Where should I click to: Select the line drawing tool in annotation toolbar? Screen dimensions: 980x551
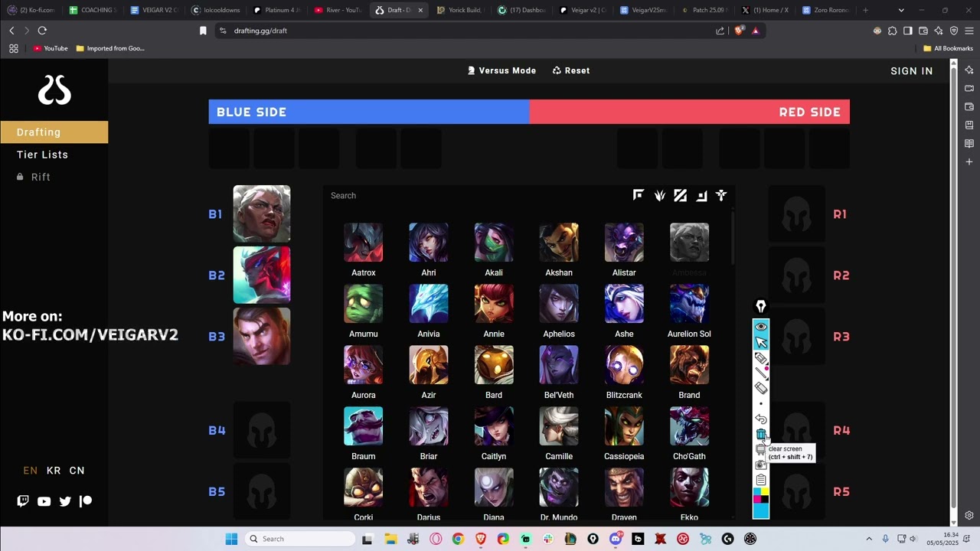[761, 373]
